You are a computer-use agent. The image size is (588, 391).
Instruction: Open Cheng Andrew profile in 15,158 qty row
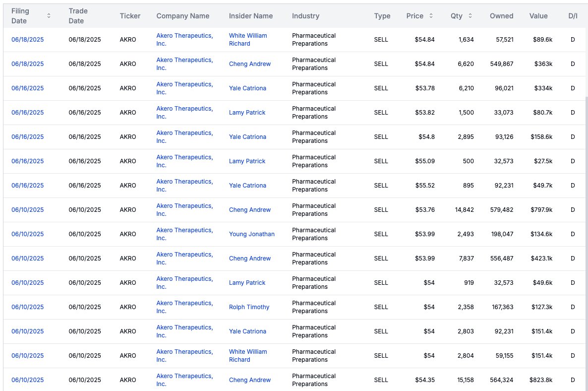point(250,380)
